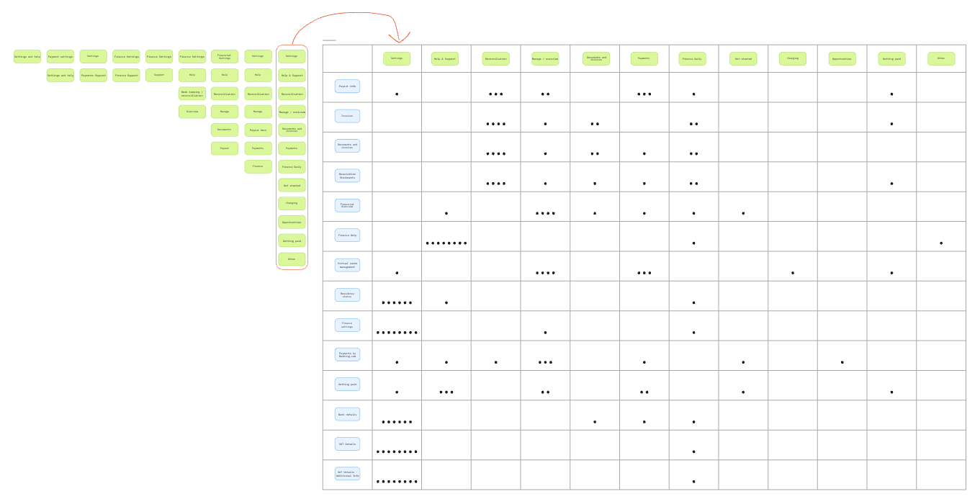
Task: Click the "Payout docs" sticky note
Action: pos(258,130)
